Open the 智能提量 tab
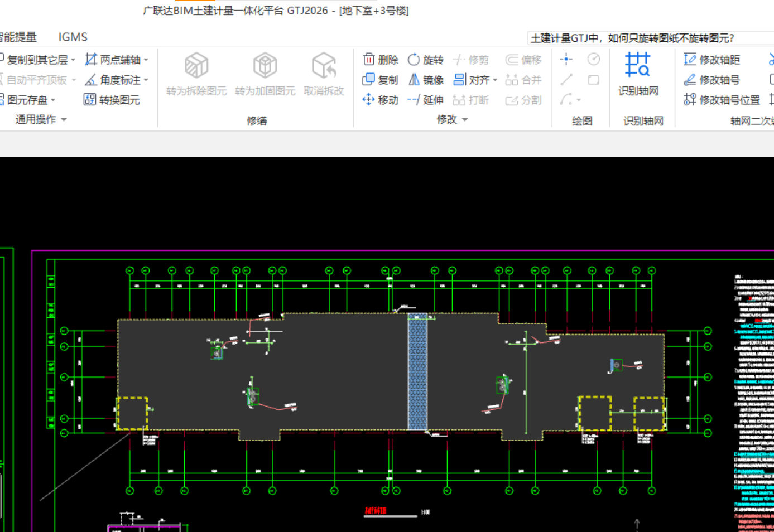Image resolution: width=774 pixels, height=532 pixels. pyautogui.click(x=18, y=37)
